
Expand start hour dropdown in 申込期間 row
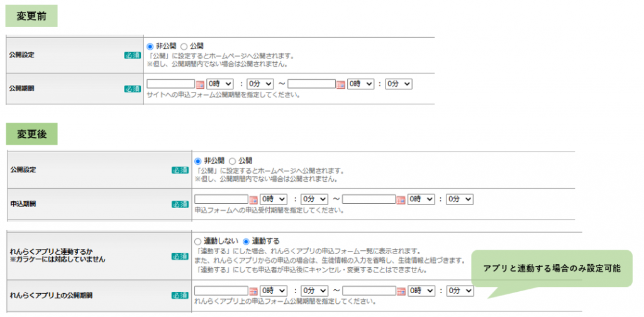tap(273, 199)
